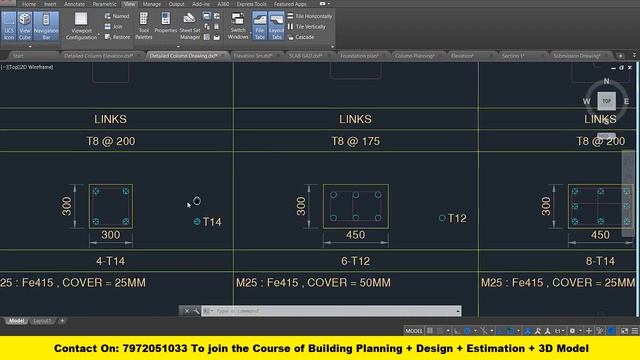Screen dimensions: 640x360
Task: Click command line customize wrench icon
Action: [x=196, y=311]
